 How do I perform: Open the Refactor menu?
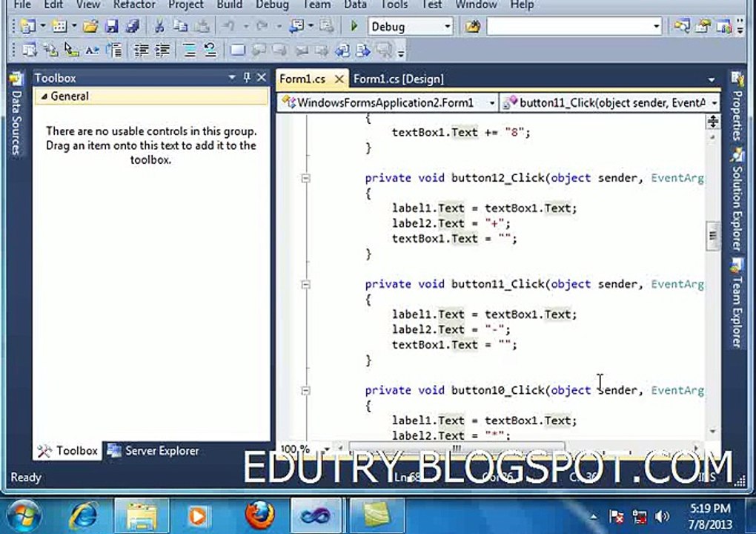[x=134, y=5]
